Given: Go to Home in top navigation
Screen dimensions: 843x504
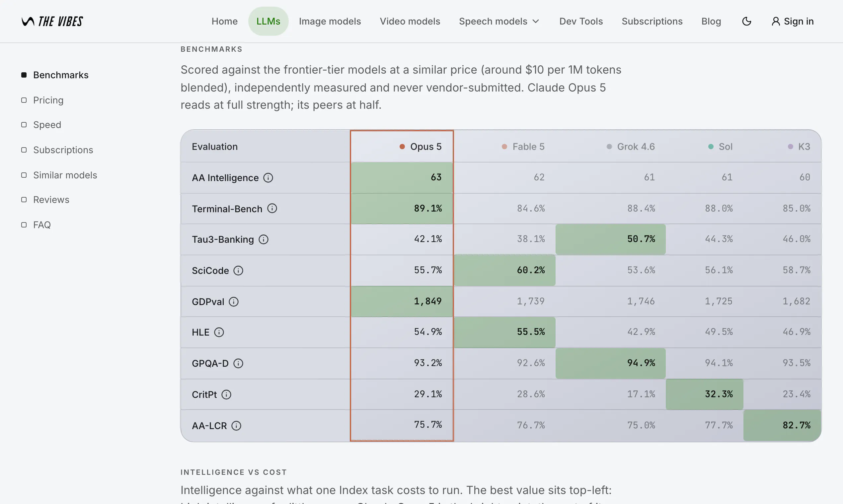Looking at the screenshot, I should point(224,22).
